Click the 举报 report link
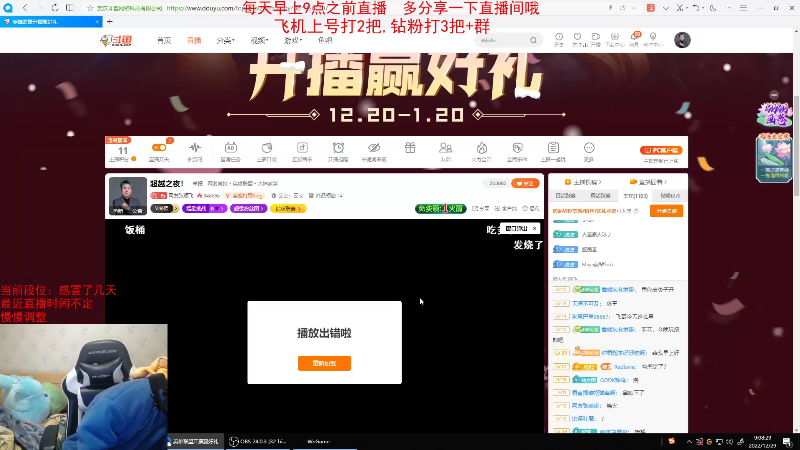This screenshot has height=450, width=800. [531, 209]
